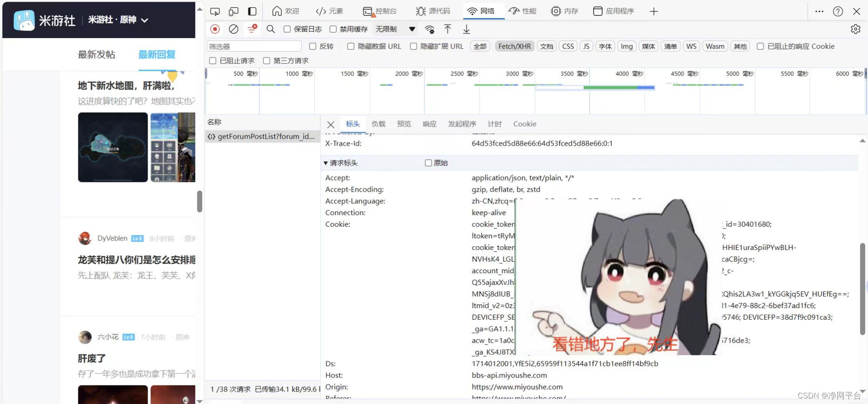The height and width of the screenshot is (404, 868).
Task: Switch to 控制台 console tab
Action: [x=380, y=11]
